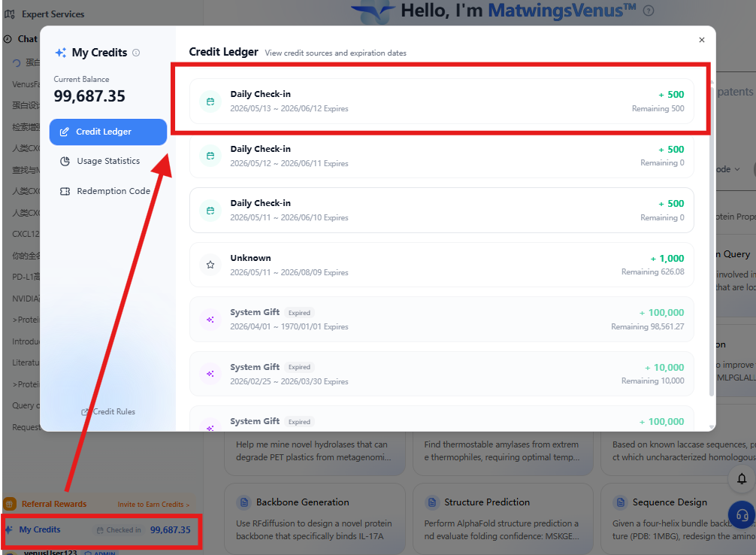Select the Unknown ledger entry title
The height and width of the screenshot is (555, 756).
click(250, 258)
